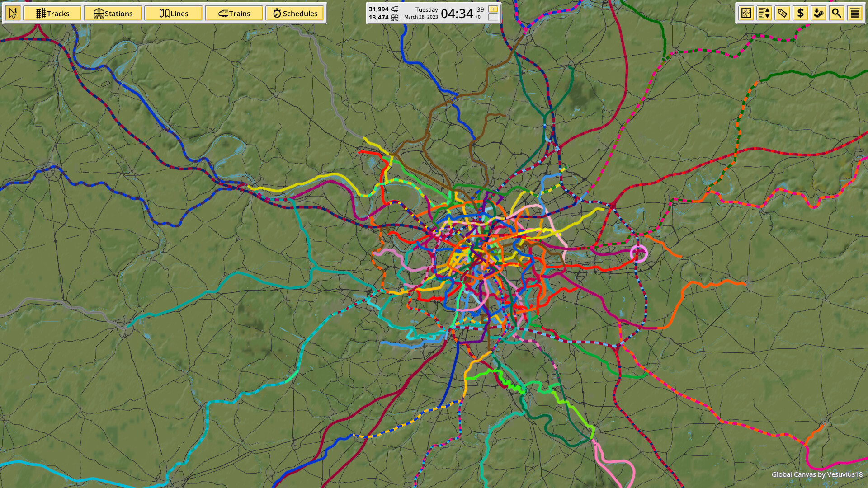Open the finances panel via dollar icon
This screenshot has width=868, height=488.
801,13
